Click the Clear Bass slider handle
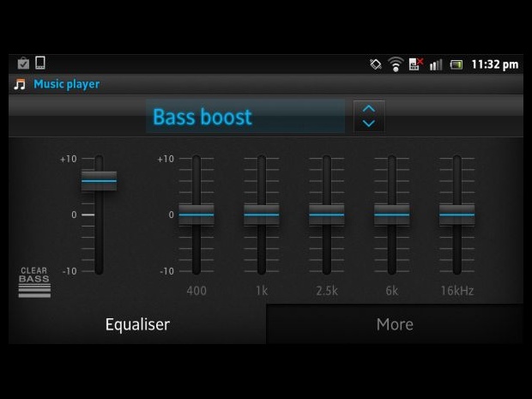 click(99, 181)
